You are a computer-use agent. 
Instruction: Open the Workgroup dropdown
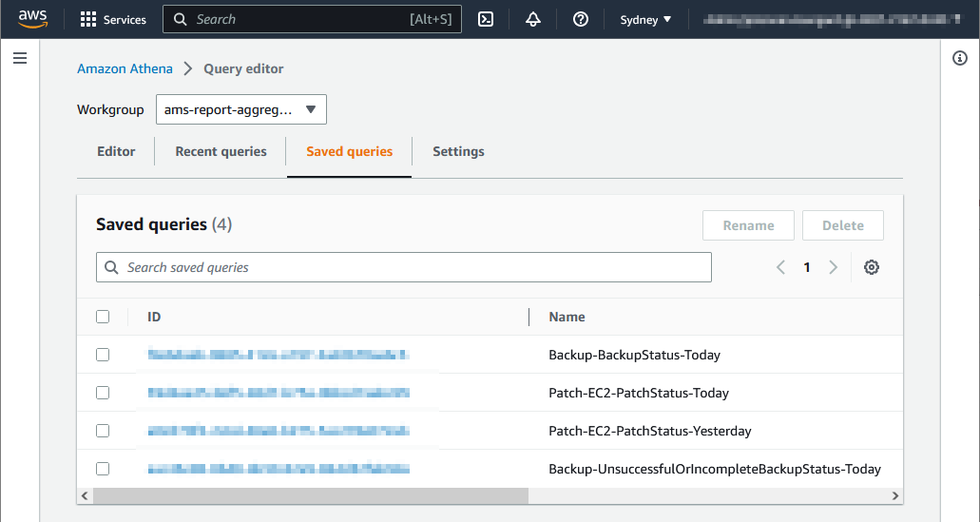pyautogui.click(x=241, y=109)
